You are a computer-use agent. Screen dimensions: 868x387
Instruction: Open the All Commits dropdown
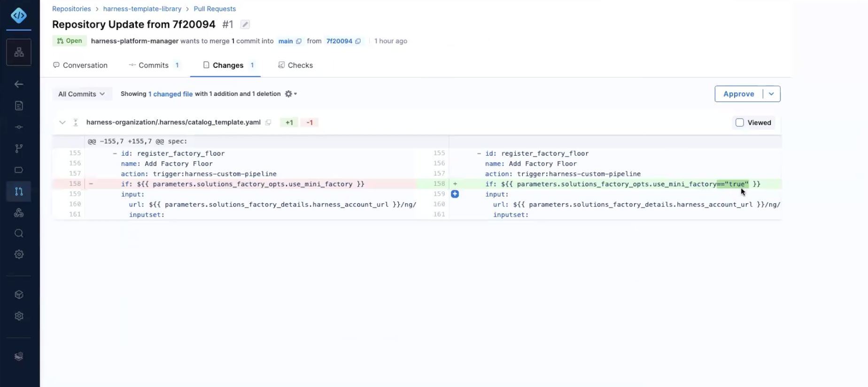pyautogui.click(x=82, y=94)
